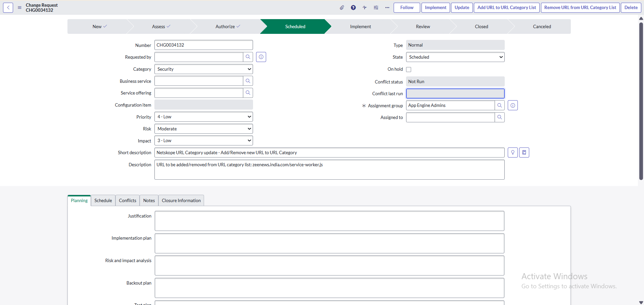
Task: Click Remove URL from URL Category List
Action: (580, 7)
